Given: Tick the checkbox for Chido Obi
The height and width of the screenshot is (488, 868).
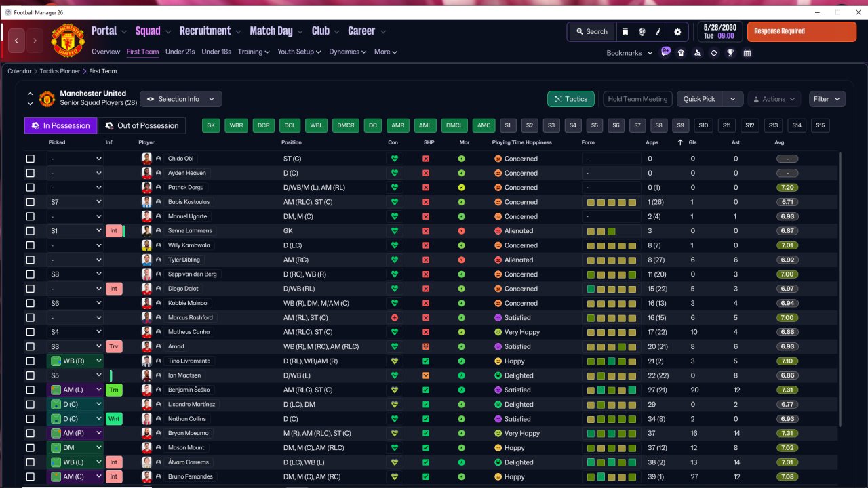Looking at the screenshot, I should coord(30,159).
